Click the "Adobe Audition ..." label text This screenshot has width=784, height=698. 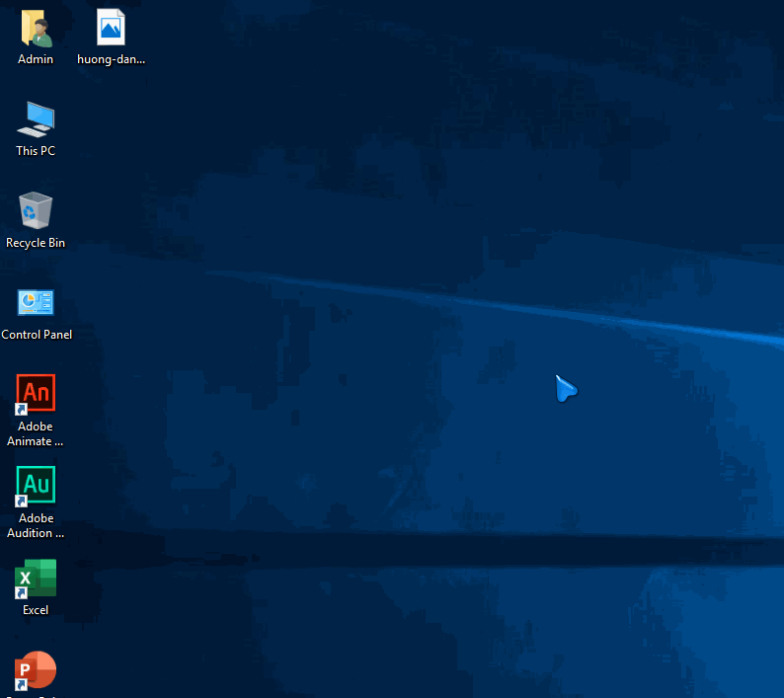click(x=36, y=526)
